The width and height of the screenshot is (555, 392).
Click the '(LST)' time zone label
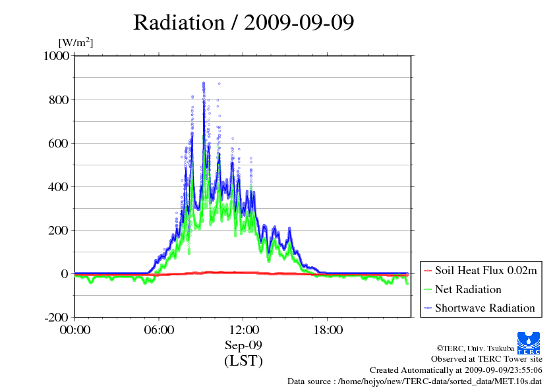click(x=243, y=361)
